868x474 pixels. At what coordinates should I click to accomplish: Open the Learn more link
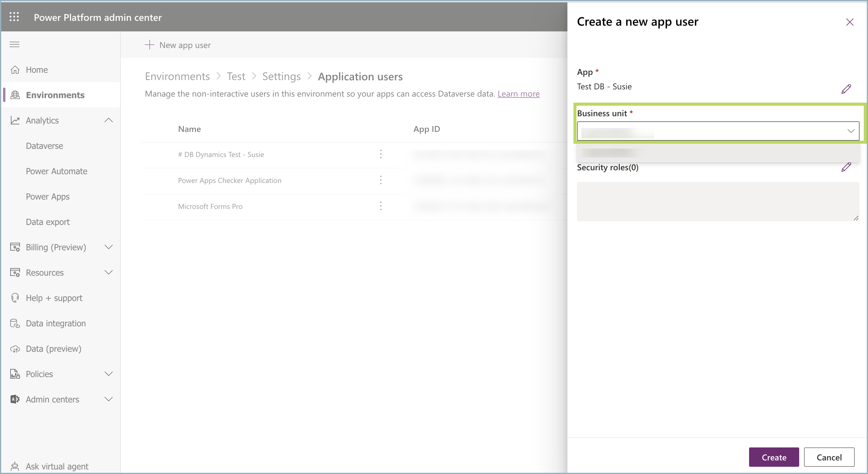519,94
